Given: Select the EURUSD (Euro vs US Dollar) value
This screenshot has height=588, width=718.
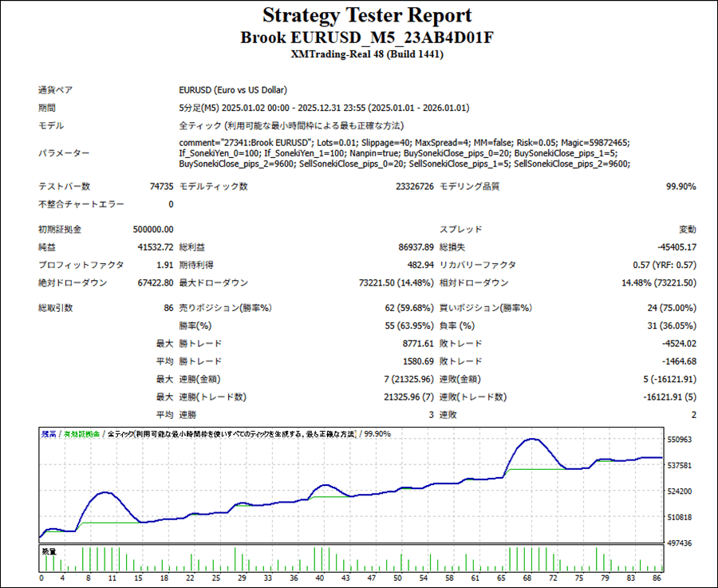Looking at the screenshot, I should [x=233, y=90].
